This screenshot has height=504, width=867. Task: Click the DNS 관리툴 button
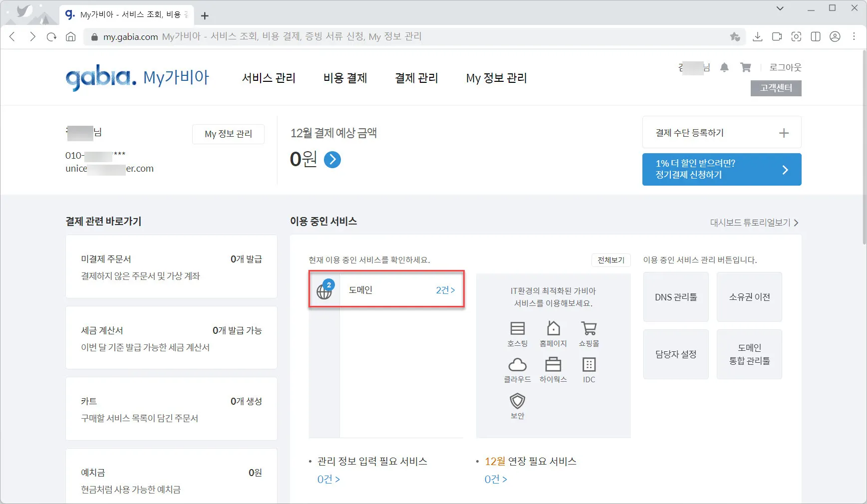pos(676,297)
